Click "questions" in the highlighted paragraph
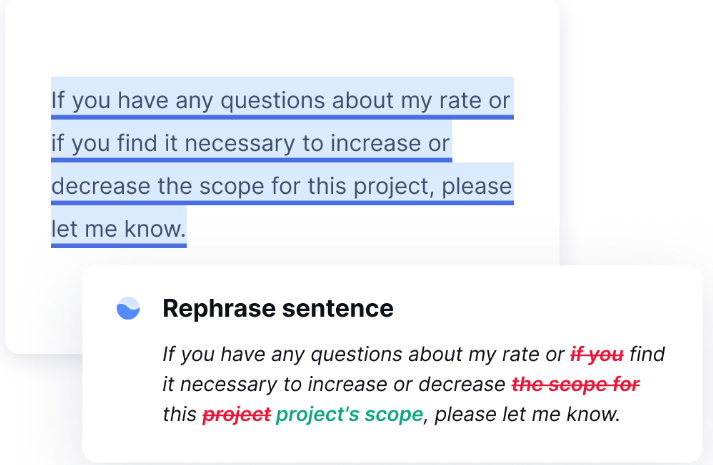713x465 pixels. click(281, 101)
